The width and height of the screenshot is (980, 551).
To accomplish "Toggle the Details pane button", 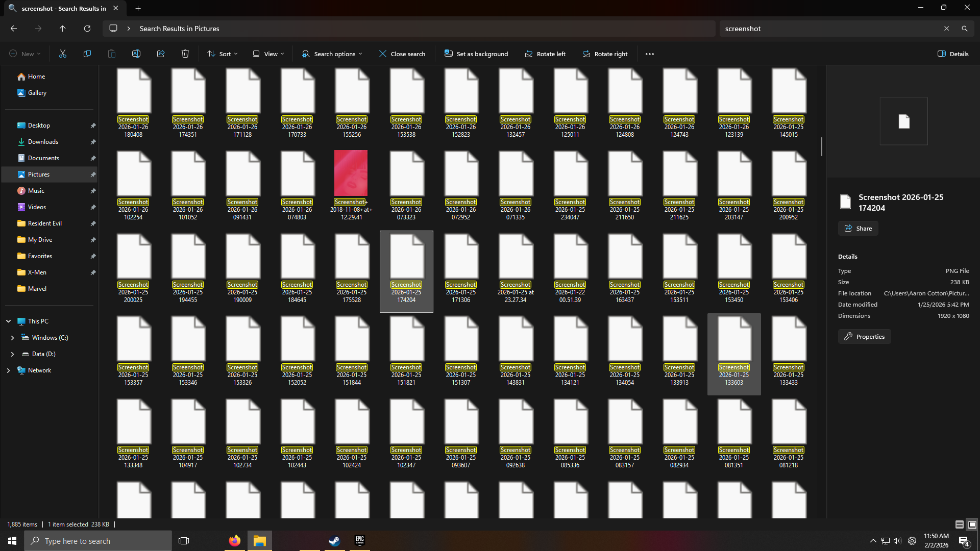I will [x=952, y=54].
